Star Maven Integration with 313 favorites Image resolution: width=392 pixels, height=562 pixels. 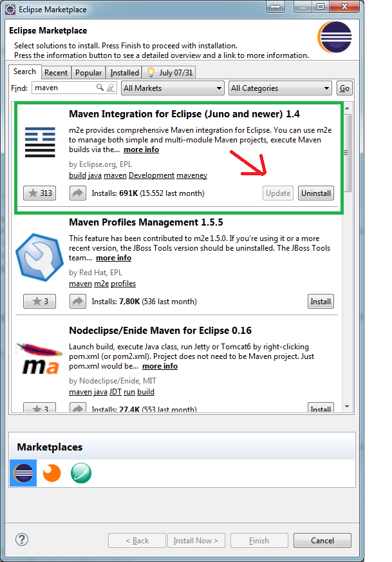click(x=40, y=193)
